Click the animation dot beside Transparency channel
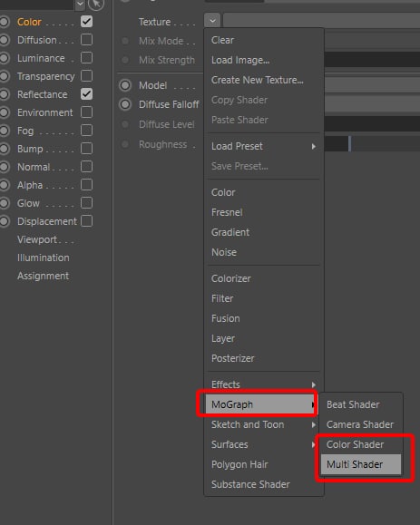 tap(4, 76)
